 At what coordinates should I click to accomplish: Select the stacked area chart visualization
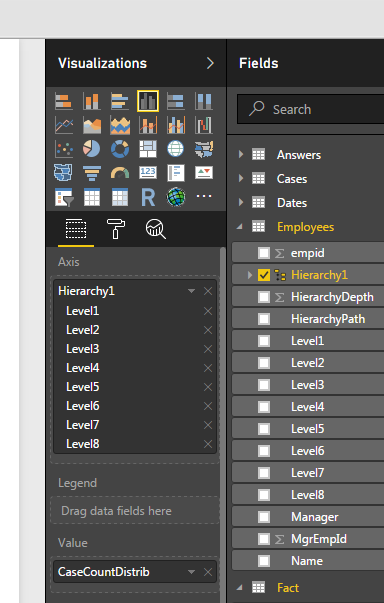(120, 125)
